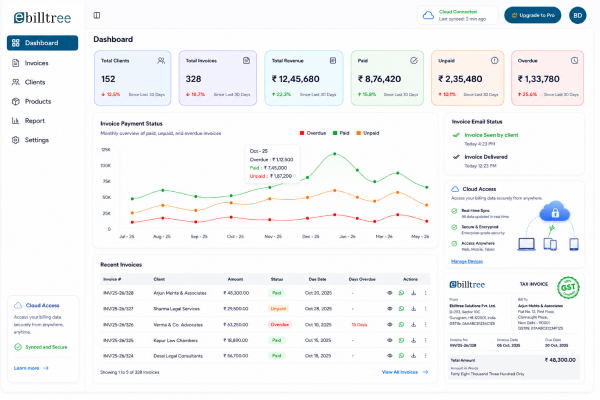Download the Sharma Legal Services invoice
Image resolution: width=600 pixels, height=400 pixels.
click(413, 309)
